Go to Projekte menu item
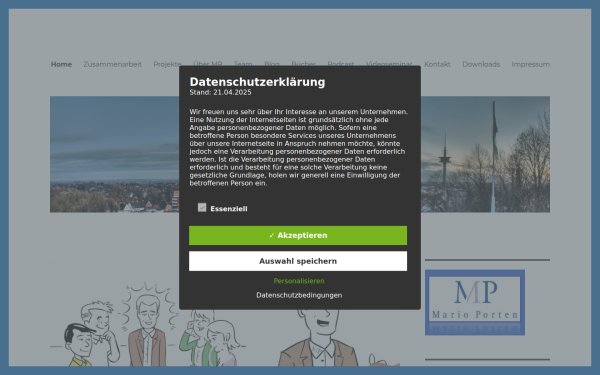The height and width of the screenshot is (375, 600). (x=167, y=64)
